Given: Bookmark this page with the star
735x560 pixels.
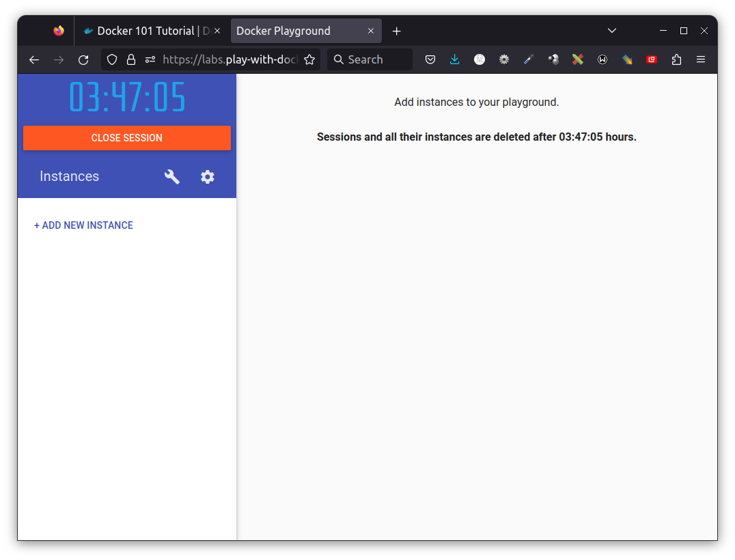Looking at the screenshot, I should click(x=309, y=59).
